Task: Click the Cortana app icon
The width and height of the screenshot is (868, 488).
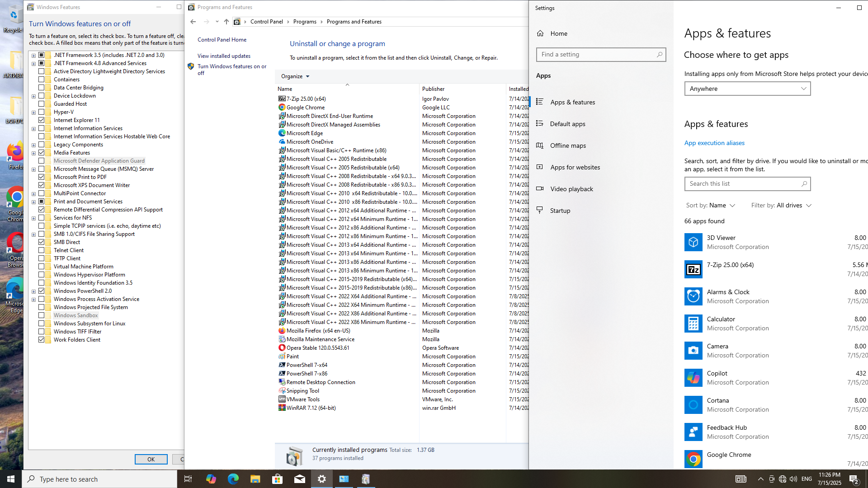Action: (x=693, y=405)
